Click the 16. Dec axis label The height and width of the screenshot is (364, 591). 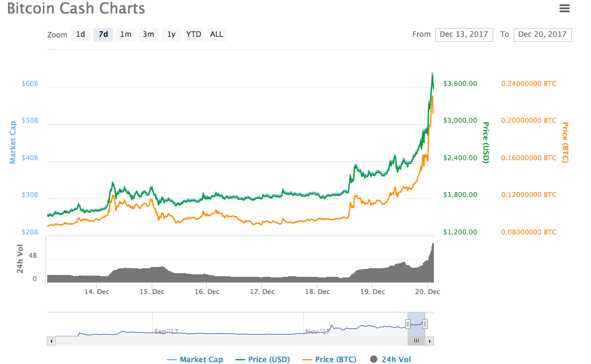[x=207, y=292]
